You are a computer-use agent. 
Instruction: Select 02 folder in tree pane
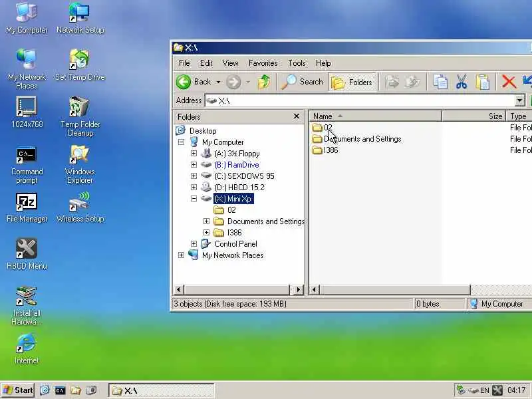231,210
